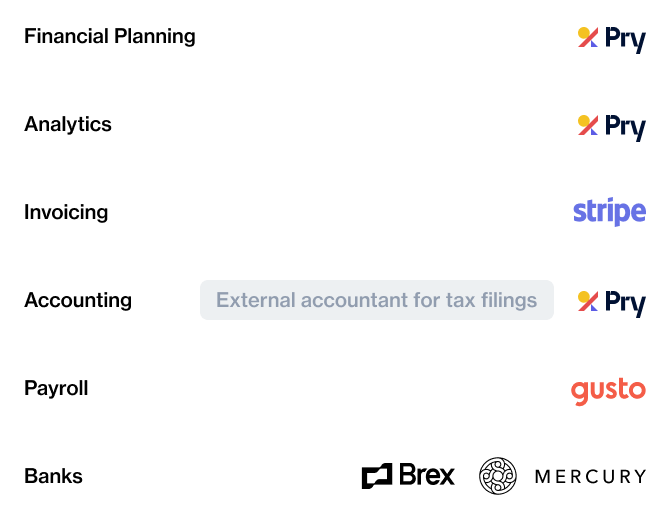Click the Brex flag-shaped icon
Screen dimensions: 670x512
pyautogui.click(x=377, y=476)
